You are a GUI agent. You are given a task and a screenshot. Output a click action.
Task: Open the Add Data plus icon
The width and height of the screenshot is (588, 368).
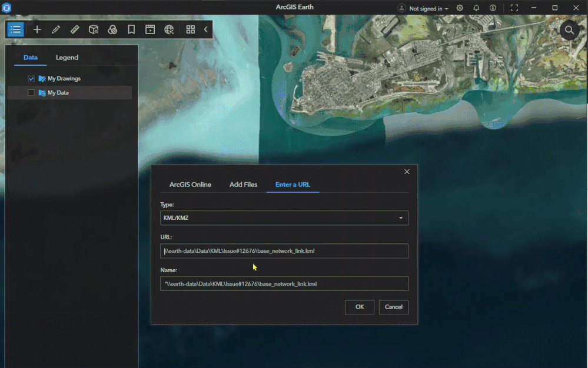37,29
